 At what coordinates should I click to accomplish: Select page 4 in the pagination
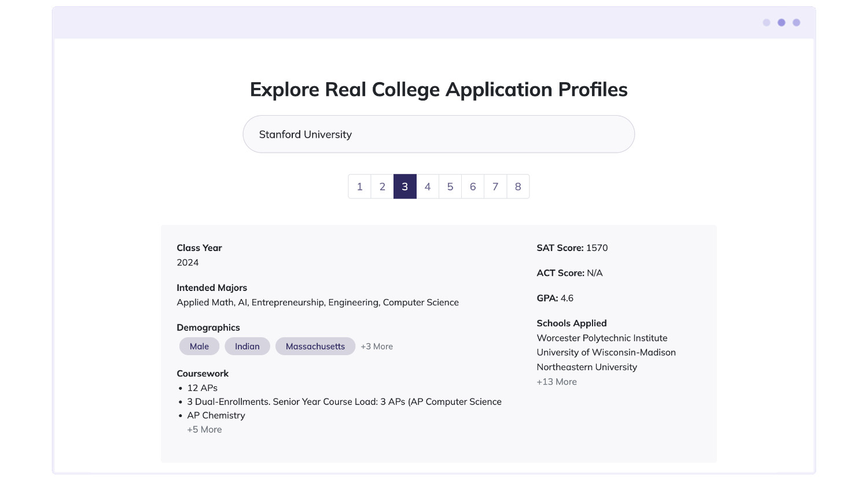coord(428,186)
